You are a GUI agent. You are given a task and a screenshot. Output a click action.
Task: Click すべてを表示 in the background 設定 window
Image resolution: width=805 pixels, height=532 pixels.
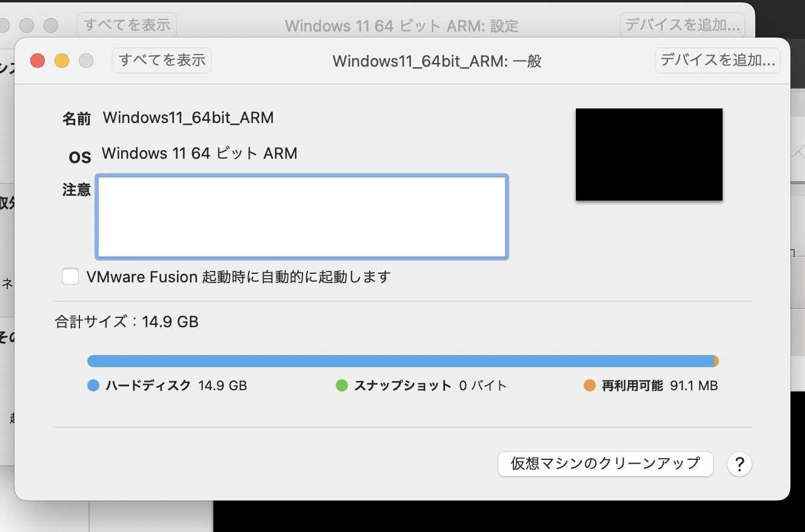[x=127, y=25]
